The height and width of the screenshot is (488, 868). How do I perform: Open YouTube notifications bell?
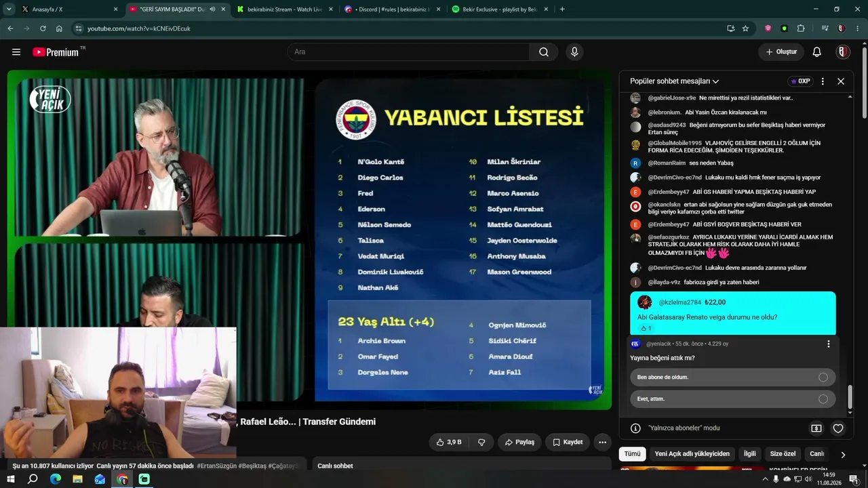click(817, 52)
